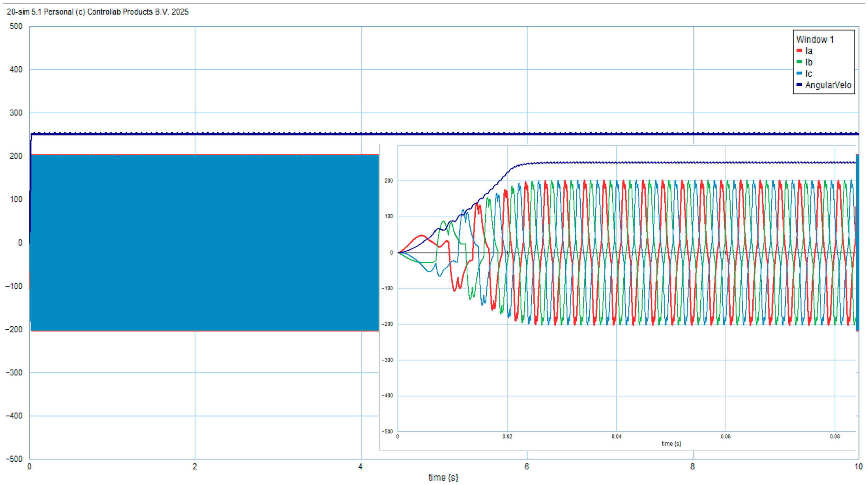Click the −300 tick on main y-axis
868x485 pixels.
14,372
